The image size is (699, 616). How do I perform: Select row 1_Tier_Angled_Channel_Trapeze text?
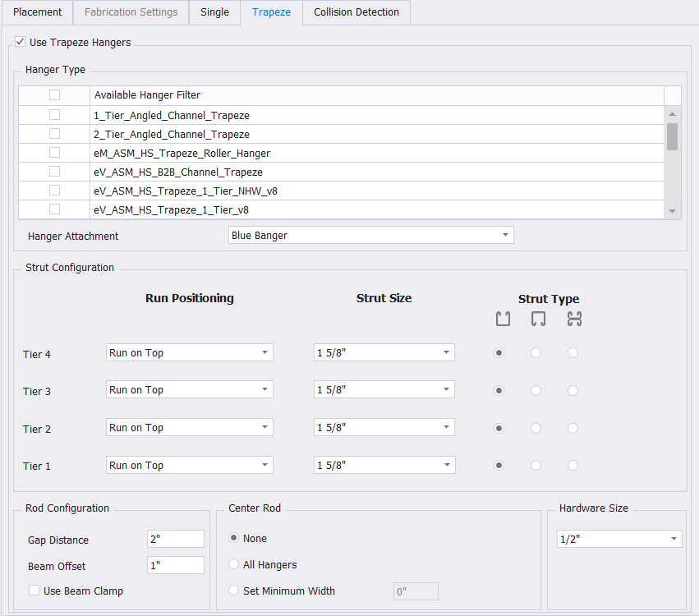(x=172, y=116)
